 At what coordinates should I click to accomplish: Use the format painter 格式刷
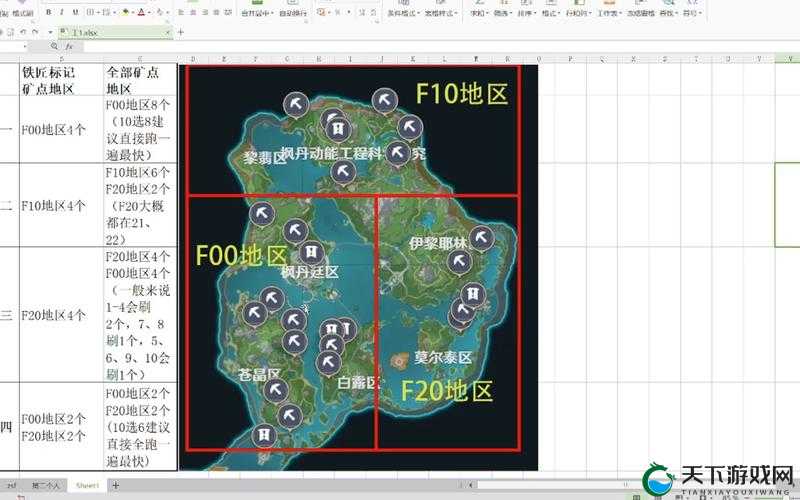pyautogui.click(x=22, y=13)
